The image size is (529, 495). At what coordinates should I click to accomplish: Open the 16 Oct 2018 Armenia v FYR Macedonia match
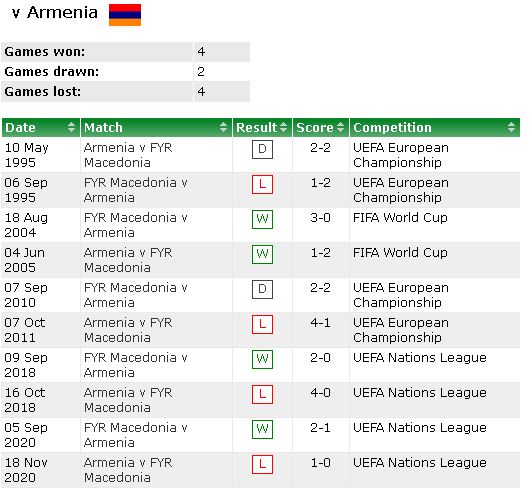pyautogui.click(x=128, y=400)
